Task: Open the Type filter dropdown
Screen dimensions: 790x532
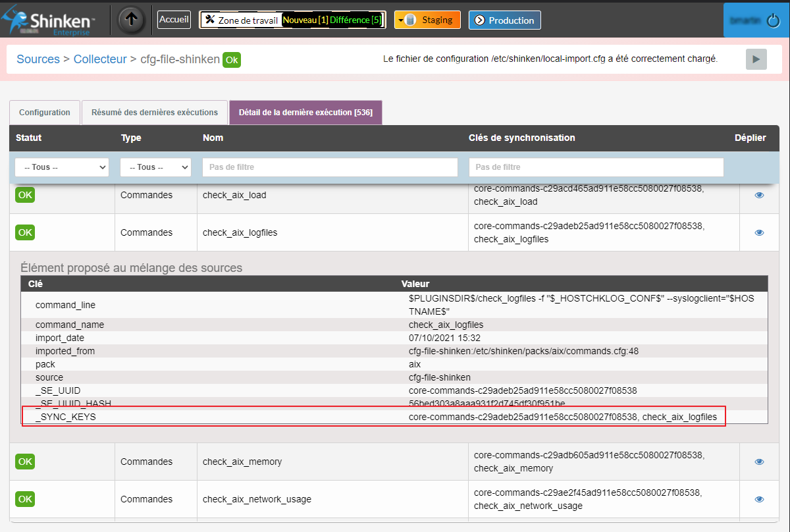Action: [x=155, y=167]
